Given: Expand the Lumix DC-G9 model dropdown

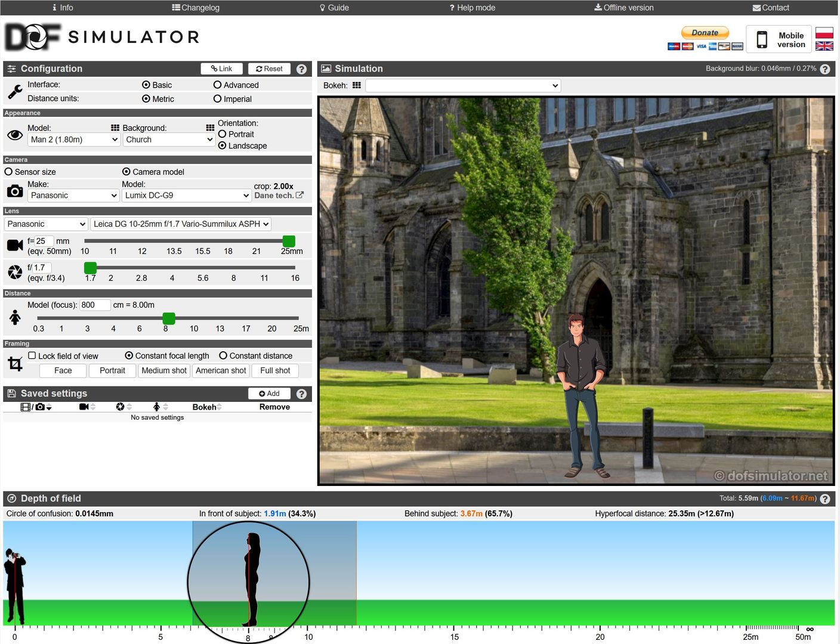Looking at the screenshot, I should (x=187, y=195).
